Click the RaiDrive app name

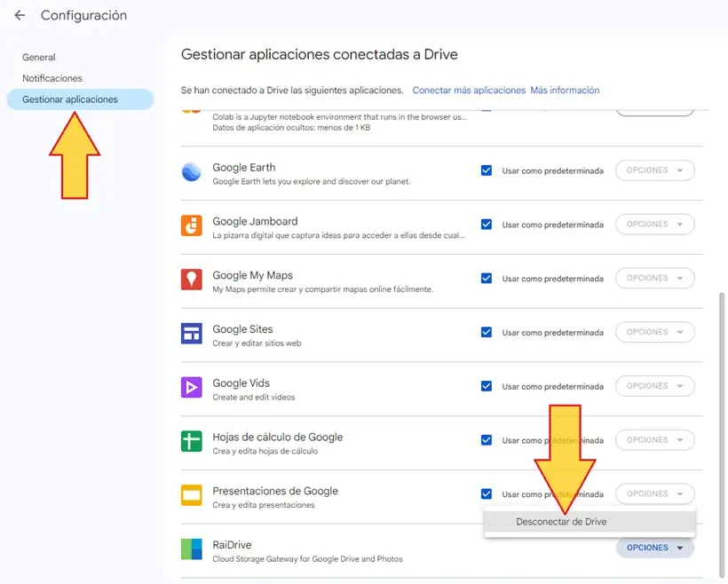click(232, 545)
